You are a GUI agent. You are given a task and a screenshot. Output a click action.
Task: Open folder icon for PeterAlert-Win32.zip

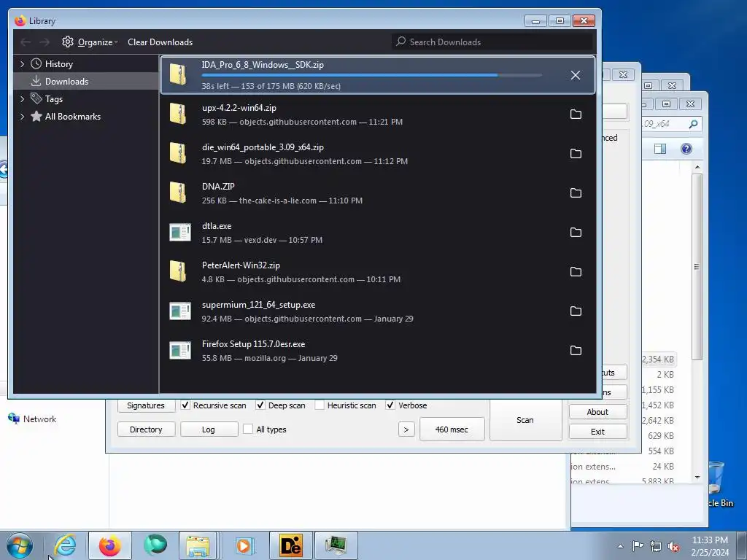click(576, 272)
